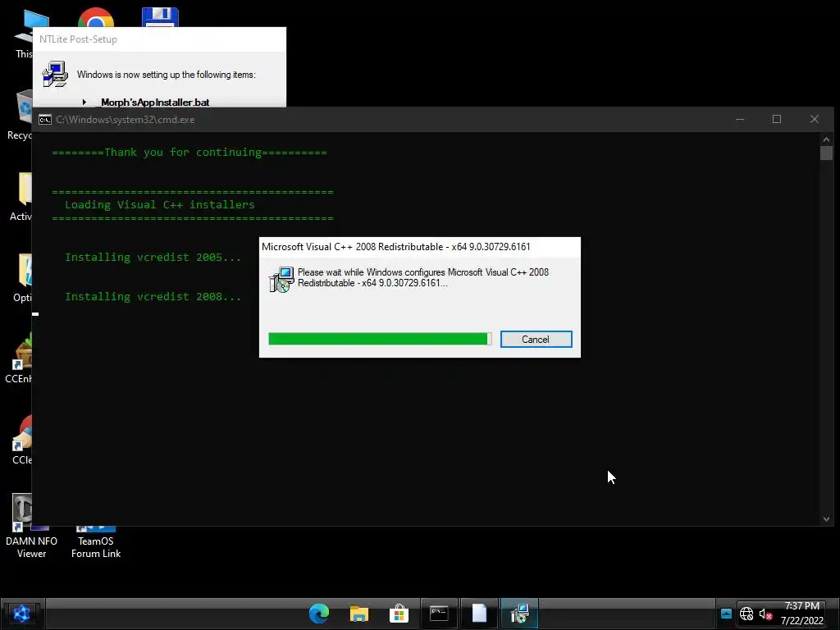Click the muted volume tray icon
The image size is (840, 630).
pyautogui.click(x=765, y=614)
